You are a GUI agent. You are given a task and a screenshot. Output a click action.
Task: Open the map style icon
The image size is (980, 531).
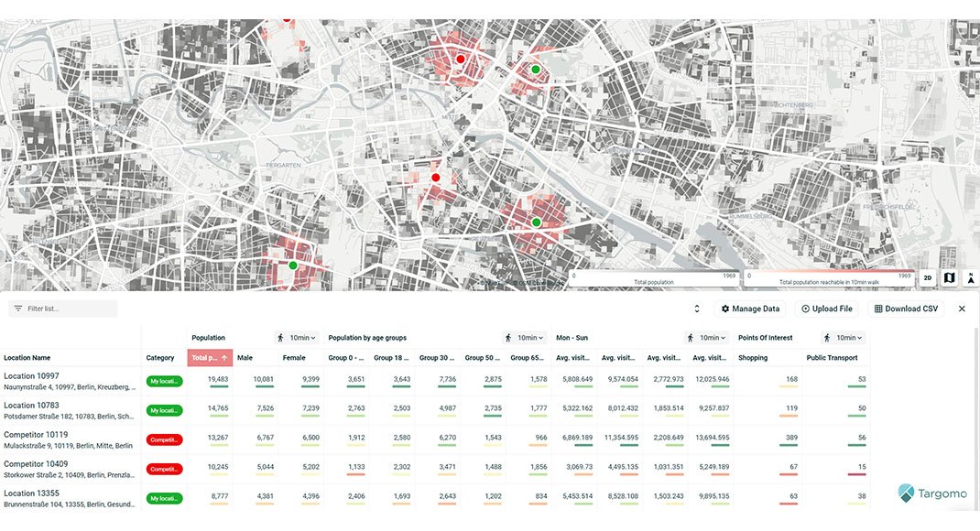pyautogui.click(x=949, y=278)
